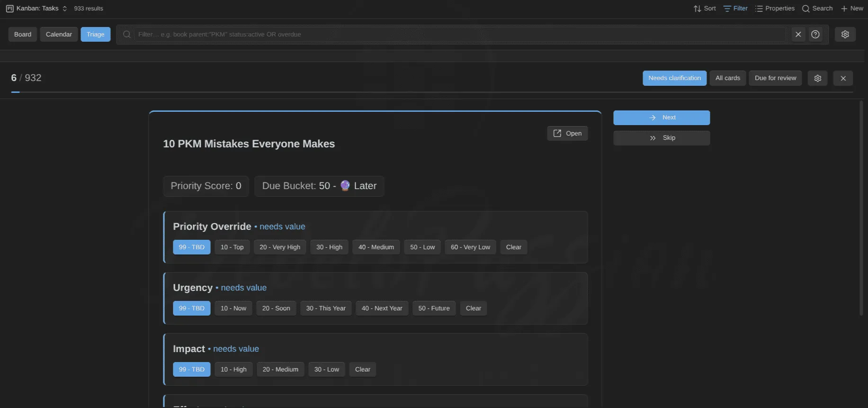Screen dimensions: 868x408
Task: Open filter help question mark icon
Action: point(815,34)
